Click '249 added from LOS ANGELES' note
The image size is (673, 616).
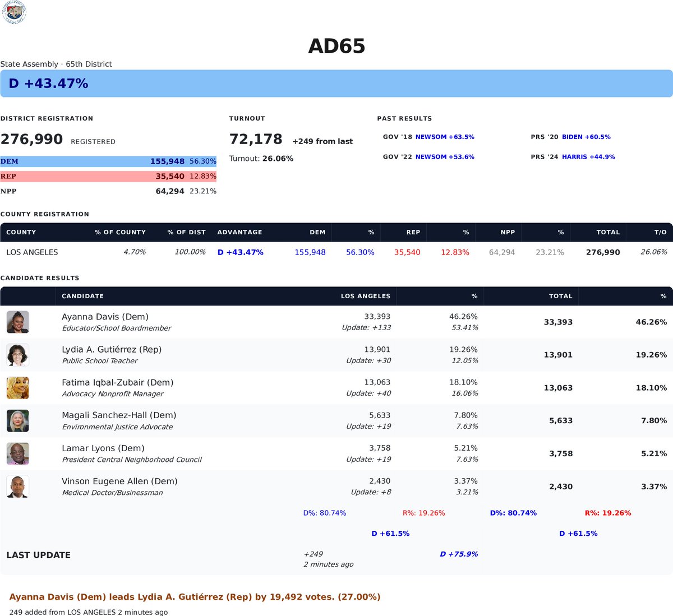tap(89, 612)
